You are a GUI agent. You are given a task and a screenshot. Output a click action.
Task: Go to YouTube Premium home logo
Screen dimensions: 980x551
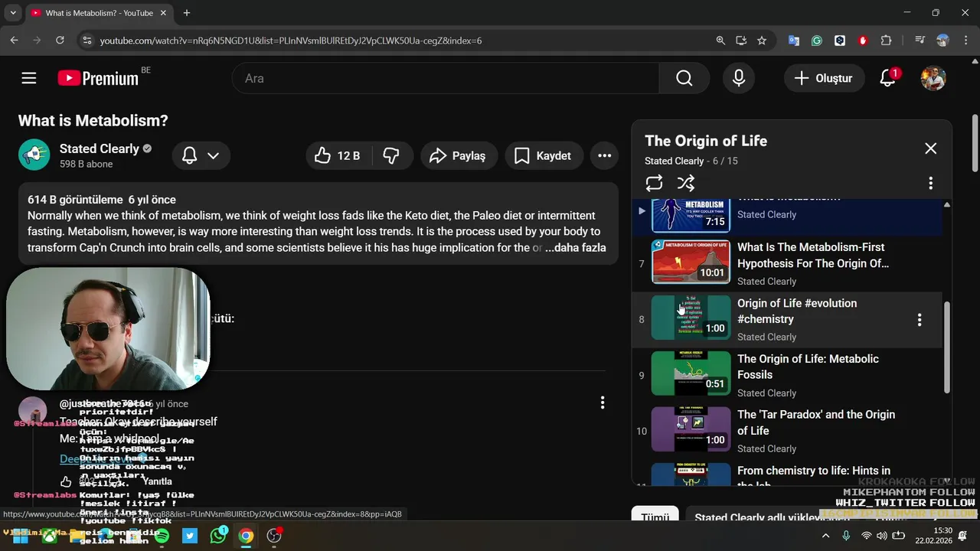pos(98,78)
